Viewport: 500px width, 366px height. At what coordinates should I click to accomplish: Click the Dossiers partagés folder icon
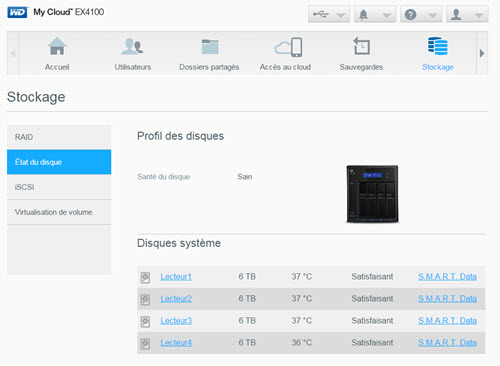[210, 47]
